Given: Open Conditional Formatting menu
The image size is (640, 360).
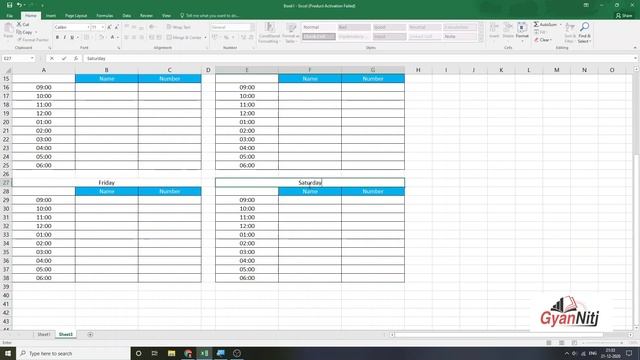Looking at the screenshot, I should [x=269, y=33].
